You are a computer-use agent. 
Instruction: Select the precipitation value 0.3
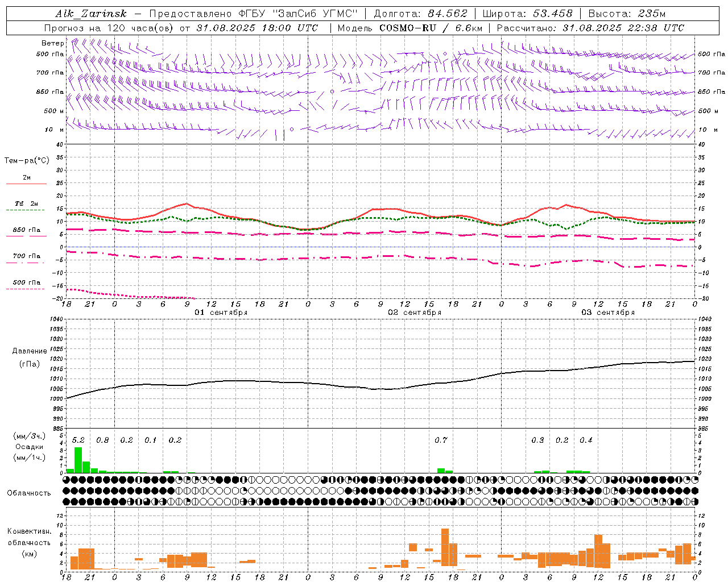tap(537, 440)
